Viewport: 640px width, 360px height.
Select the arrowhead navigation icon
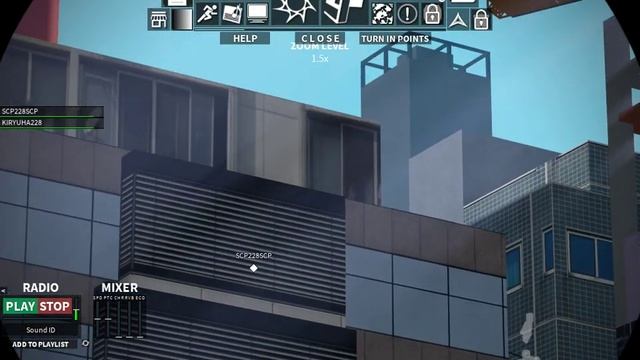(458, 20)
